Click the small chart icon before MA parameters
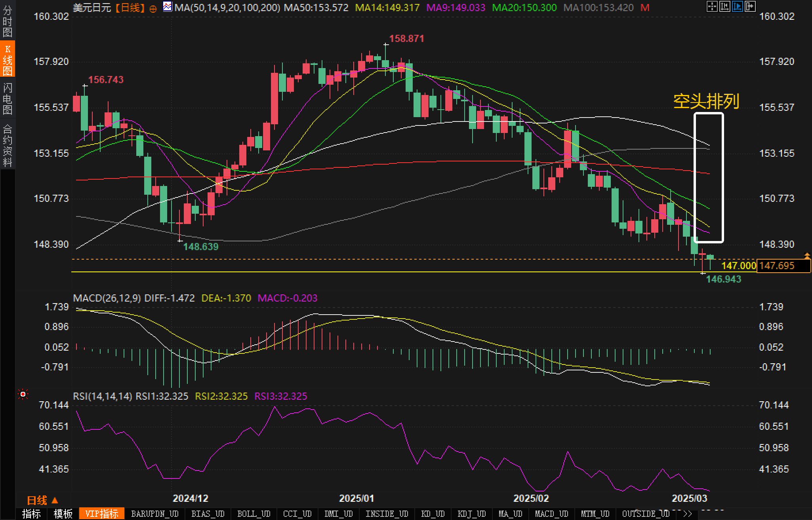This screenshot has width=812, height=520. coord(168,7)
